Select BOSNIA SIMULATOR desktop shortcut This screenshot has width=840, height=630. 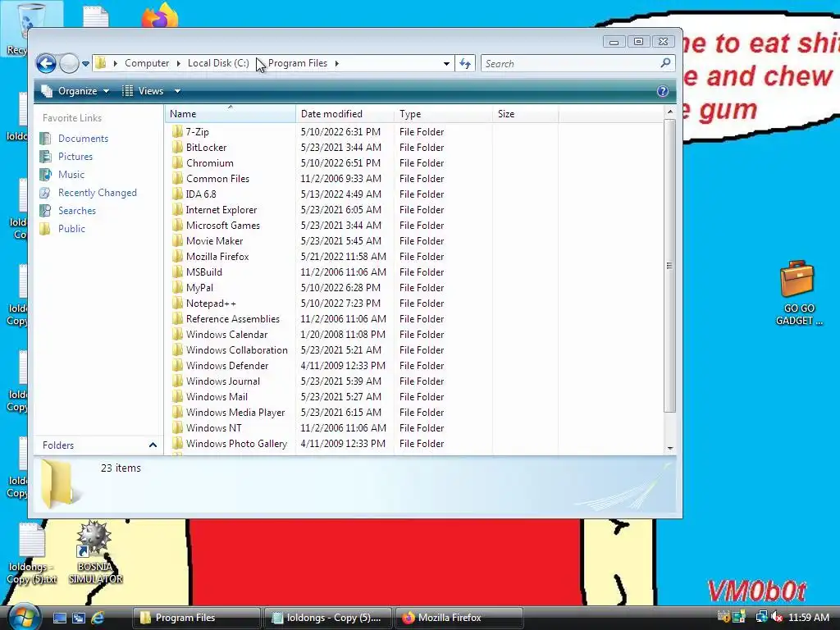95,553
